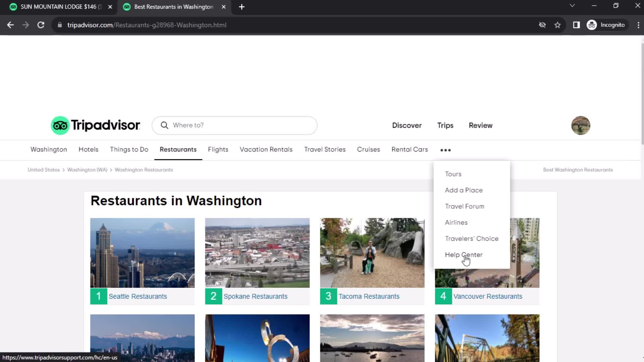
Task: Open the Help Center menu option
Action: 464,255
